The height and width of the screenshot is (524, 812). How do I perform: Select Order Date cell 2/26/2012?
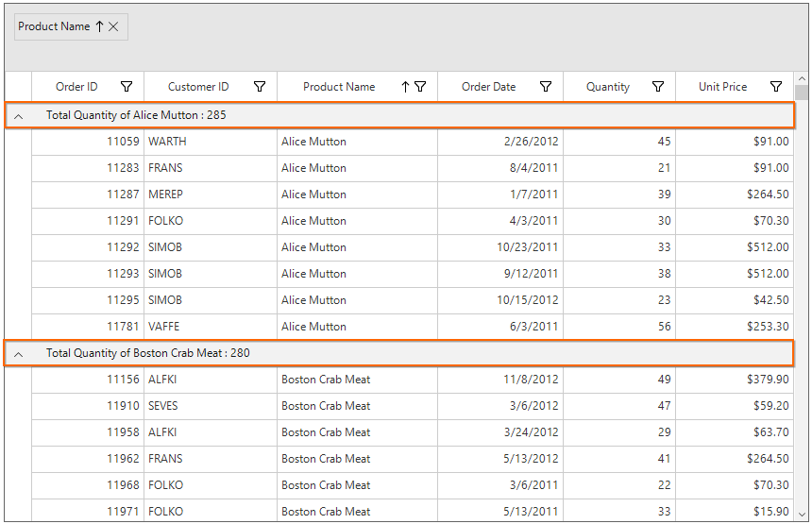click(500, 142)
